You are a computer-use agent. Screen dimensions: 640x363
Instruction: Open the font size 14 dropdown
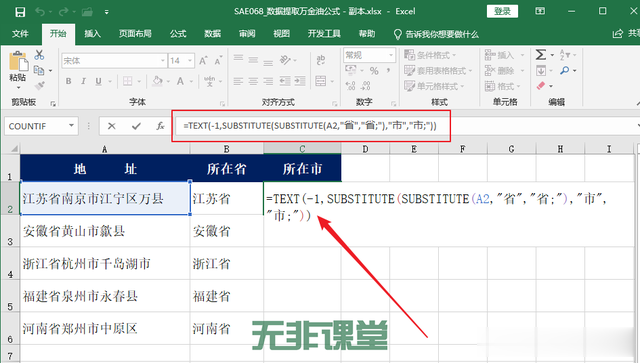(190, 61)
